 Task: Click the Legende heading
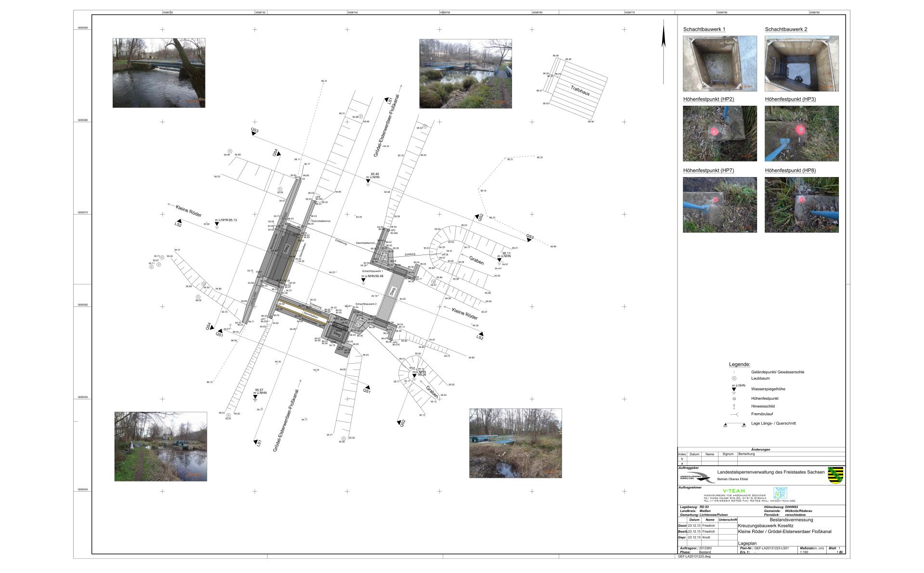point(739,365)
